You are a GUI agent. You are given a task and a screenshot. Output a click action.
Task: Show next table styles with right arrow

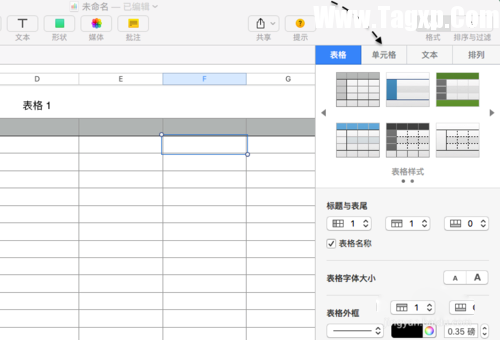click(492, 113)
